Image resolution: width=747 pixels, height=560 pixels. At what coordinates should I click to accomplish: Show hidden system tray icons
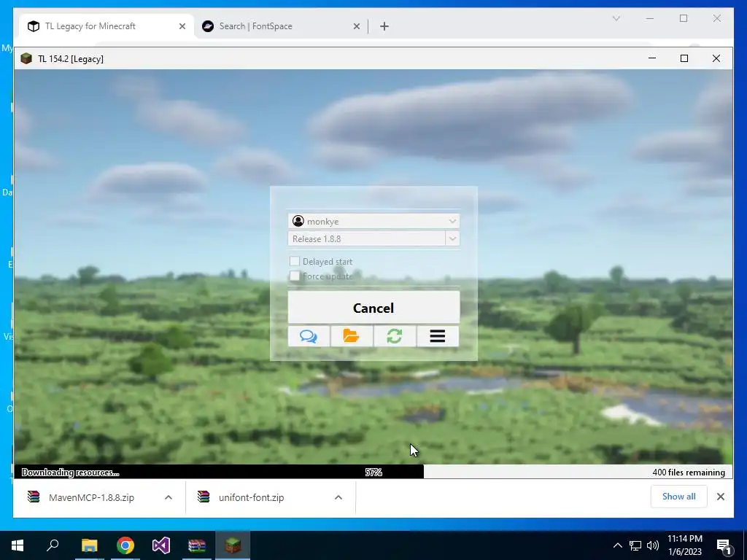[x=617, y=545]
